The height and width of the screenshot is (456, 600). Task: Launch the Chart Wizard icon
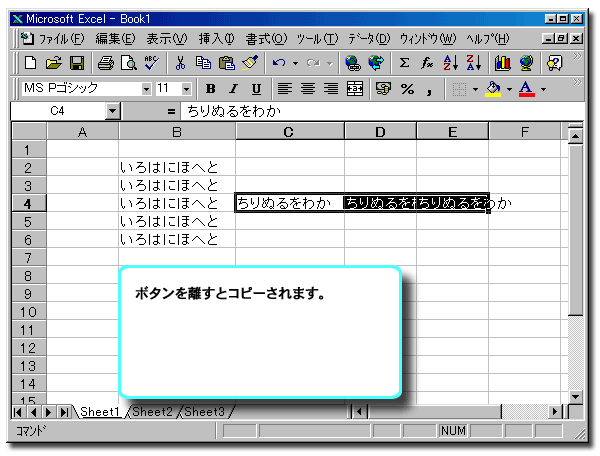pyautogui.click(x=502, y=63)
